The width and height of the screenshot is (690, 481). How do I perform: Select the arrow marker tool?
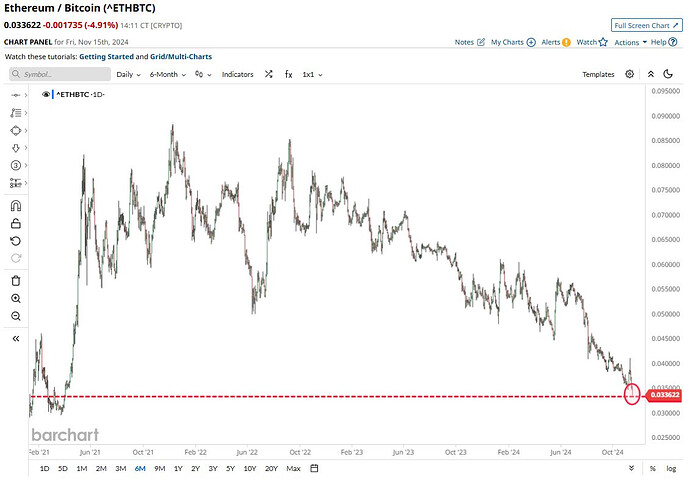15,148
